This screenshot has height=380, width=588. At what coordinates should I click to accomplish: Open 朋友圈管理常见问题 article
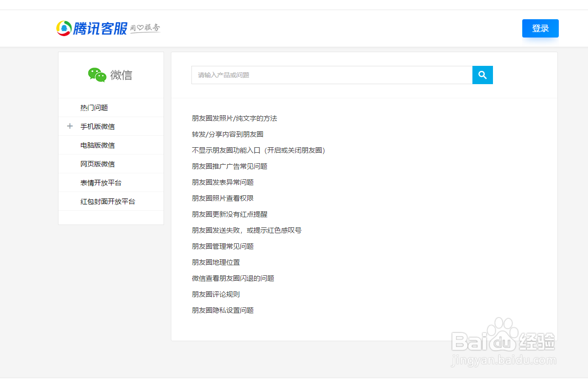click(x=223, y=246)
